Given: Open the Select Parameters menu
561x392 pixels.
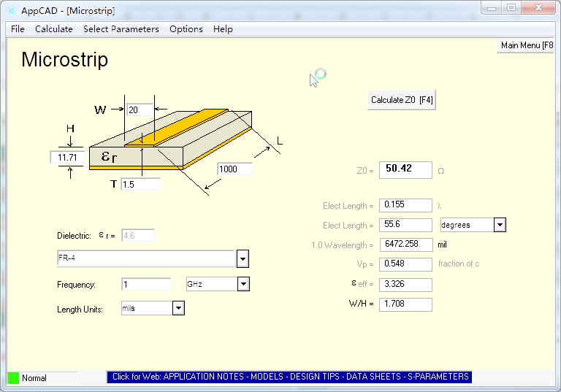Looking at the screenshot, I should [x=121, y=29].
